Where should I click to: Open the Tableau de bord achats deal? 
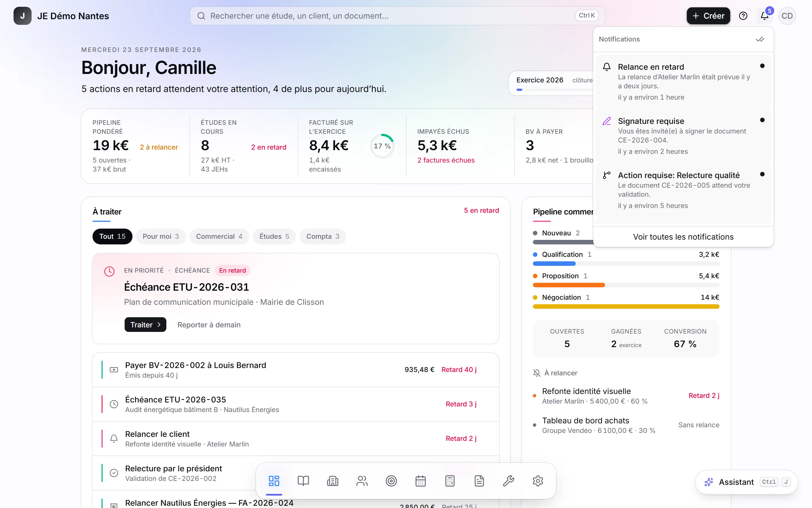(x=626, y=425)
